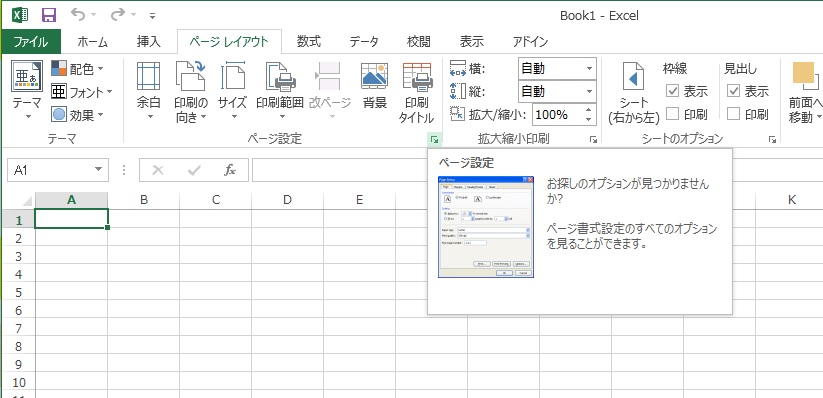The image size is (823, 398).
Task: Toggle 枠線 印刷 gridlines print checkbox
Action: (x=672, y=114)
